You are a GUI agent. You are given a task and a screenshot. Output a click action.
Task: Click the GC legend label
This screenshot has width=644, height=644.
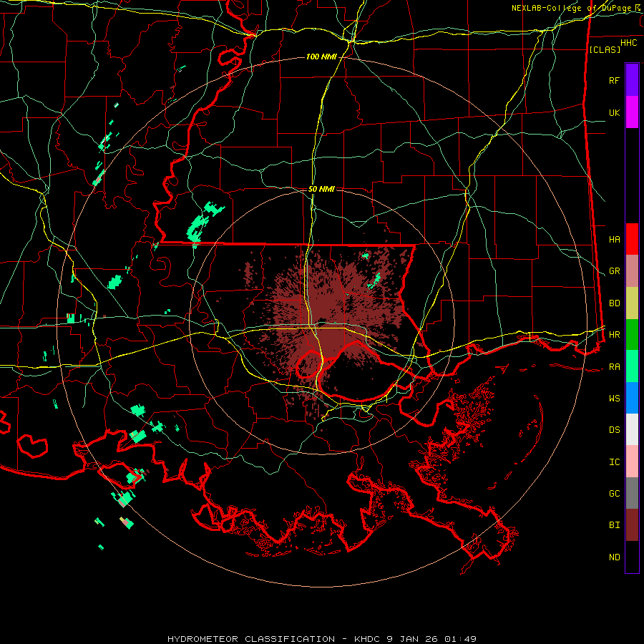coord(614,494)
